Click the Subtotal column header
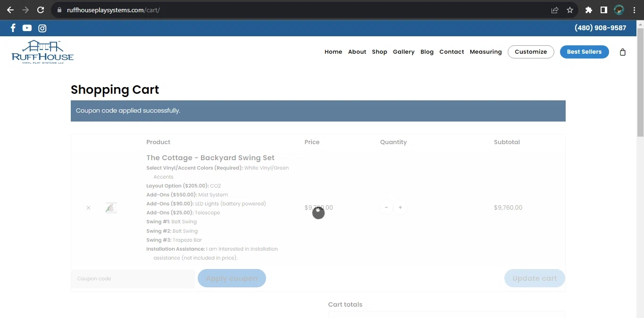Viewport: 644px width, 318px height. click(x=507, y=142)
